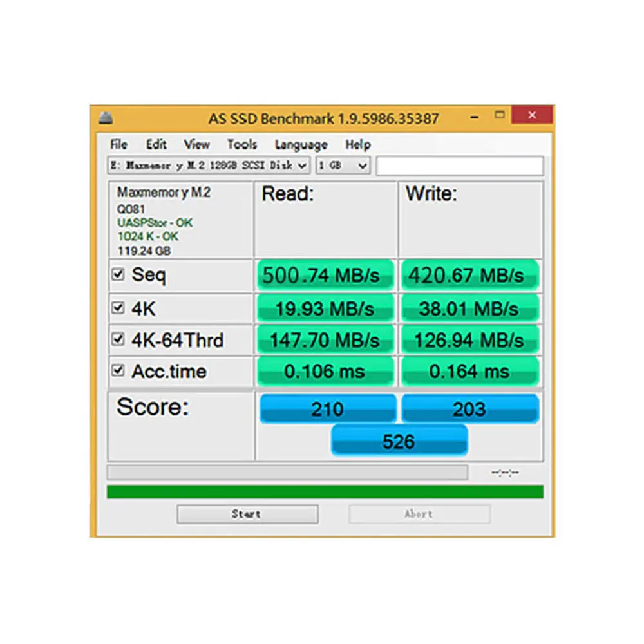Open the 1 GB test size dropdown
The width and height of the screenshot is (644, 644).
tap(343, 166)
